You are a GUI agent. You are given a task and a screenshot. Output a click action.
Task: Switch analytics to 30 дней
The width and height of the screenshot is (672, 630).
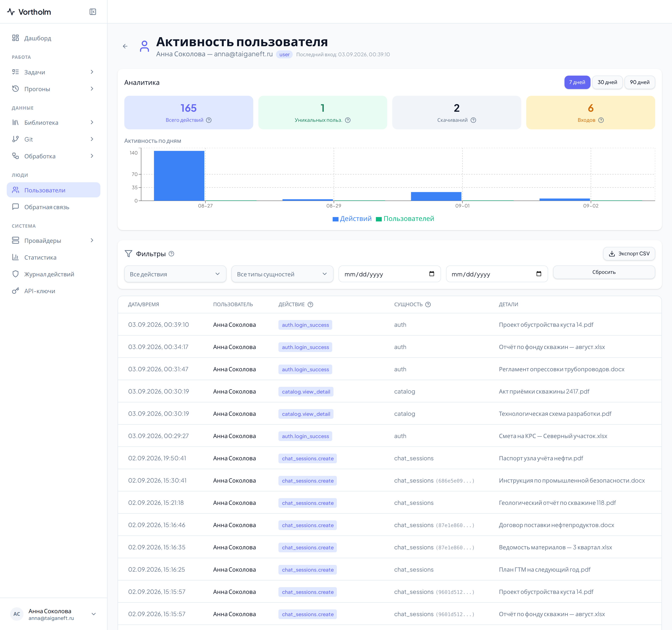[x=607, y=82]
